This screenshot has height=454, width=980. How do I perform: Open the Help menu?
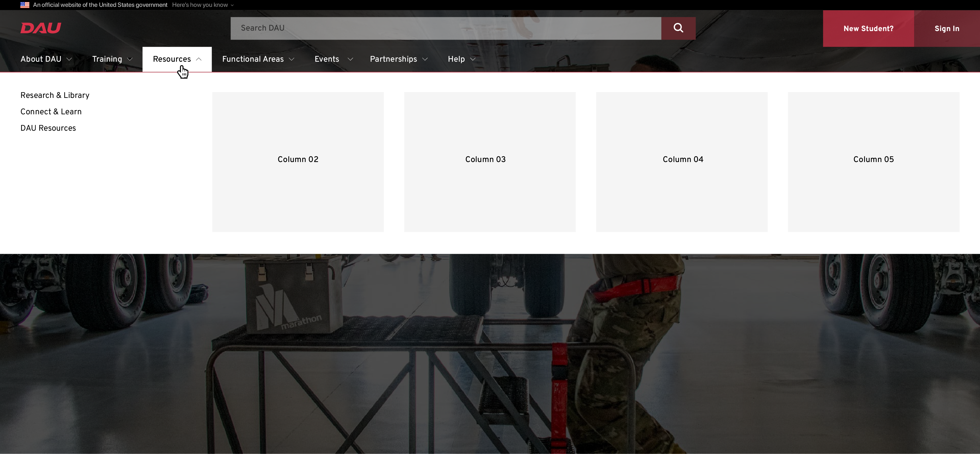click(456, 59)
